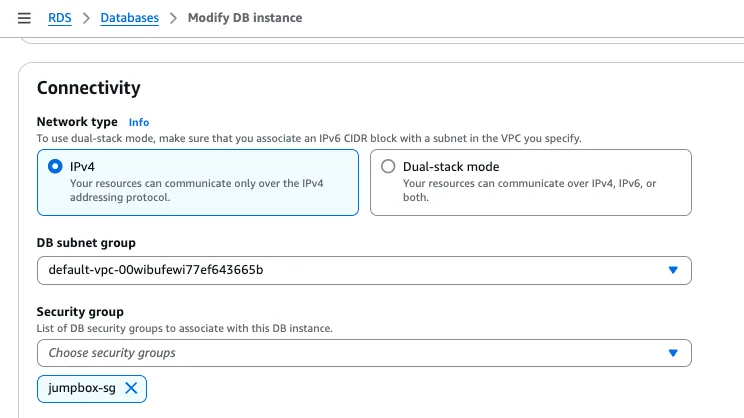The width and height of the screenshot is (744, 418).
Task: Open the hamburger navigation menu
Action: coord(24,18)
